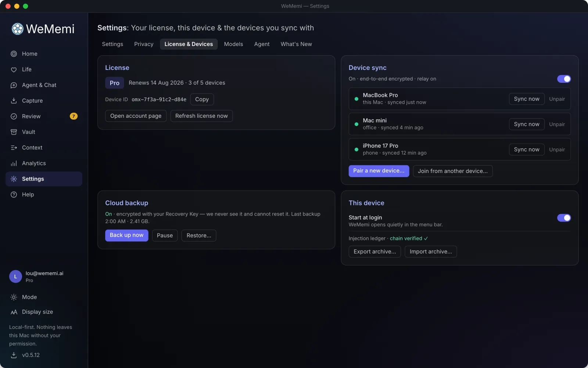Viewport: 588px width, 368px height.
Task: Copy the Device ID
Action: pyautogui.click(x=202, y=99)
